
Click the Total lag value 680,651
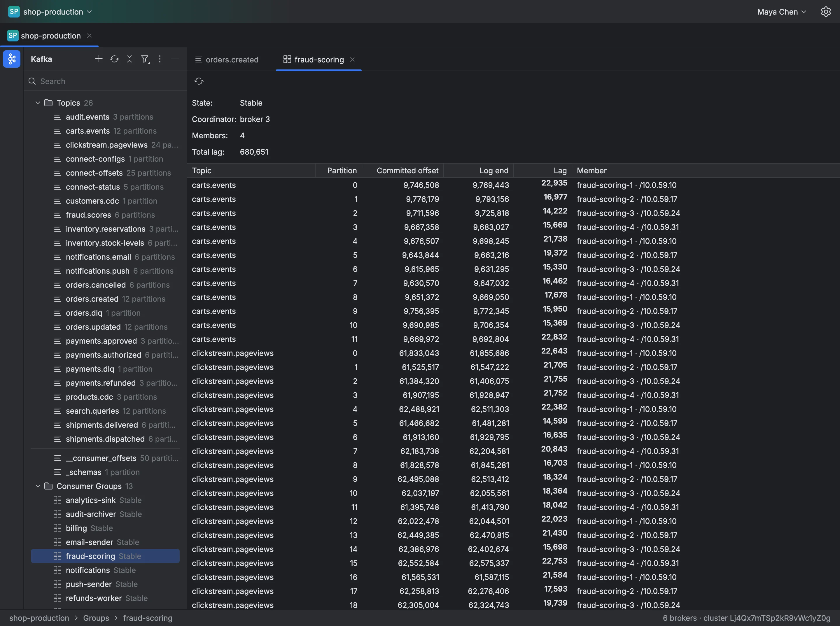[x=254, y=152]
